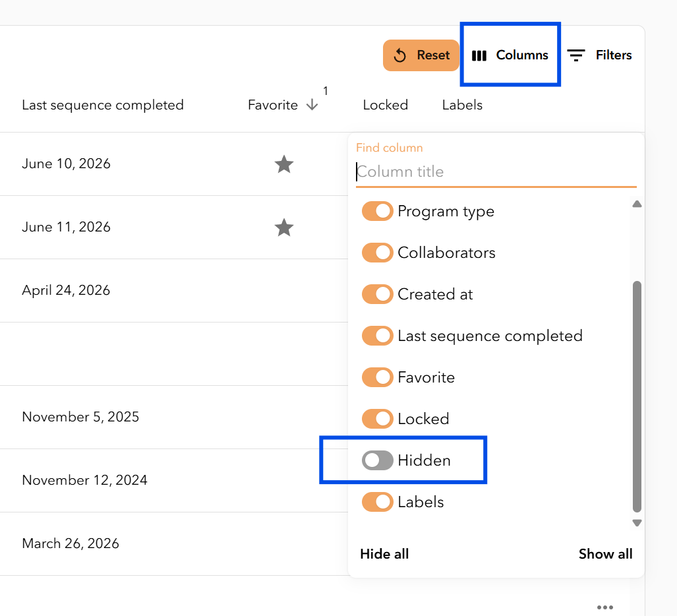Click the star in the June 11 row

pyautogui.click(x=284, y=228)
